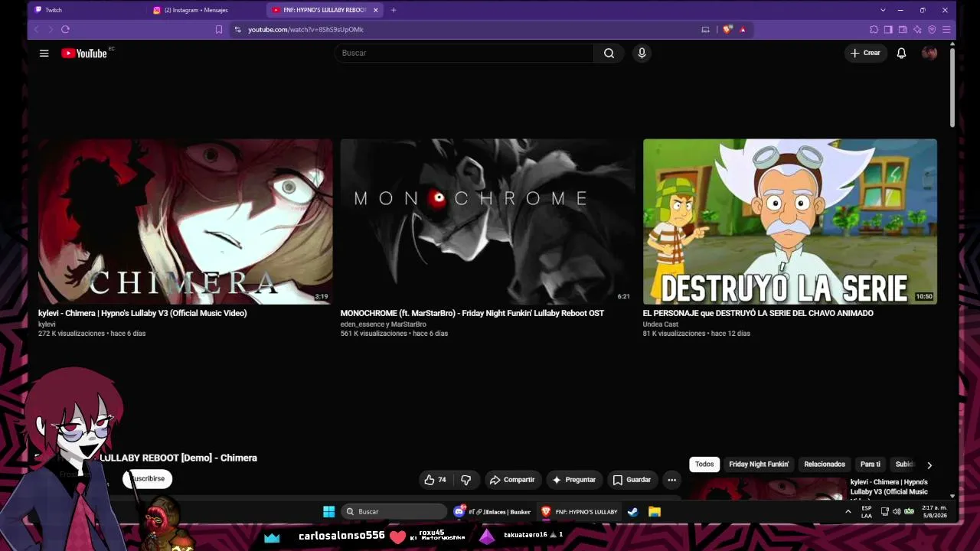Open the Chimera video thumbnail
The width and height of the screenshot is (980, 551).
click(185, 221)
